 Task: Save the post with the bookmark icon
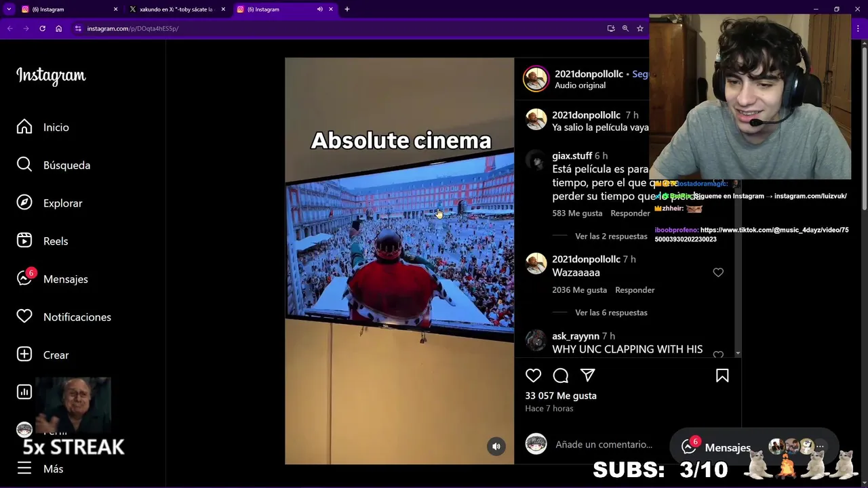pos(722,375)
